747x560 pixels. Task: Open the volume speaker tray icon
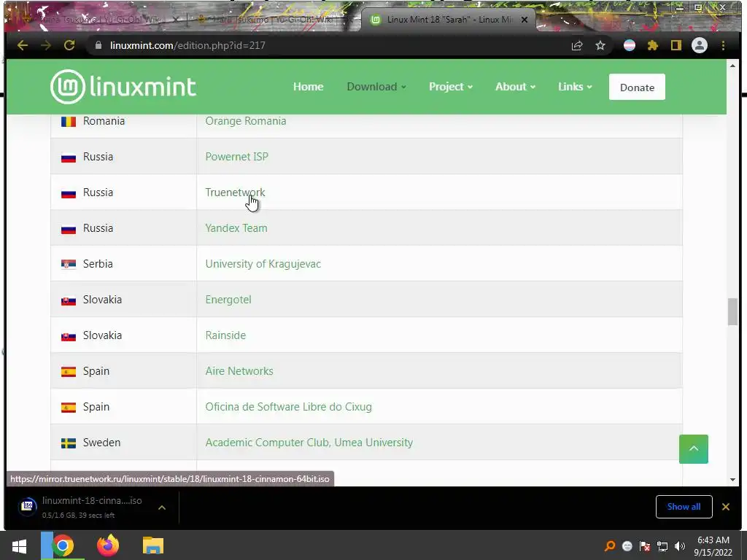pos(680,546)
